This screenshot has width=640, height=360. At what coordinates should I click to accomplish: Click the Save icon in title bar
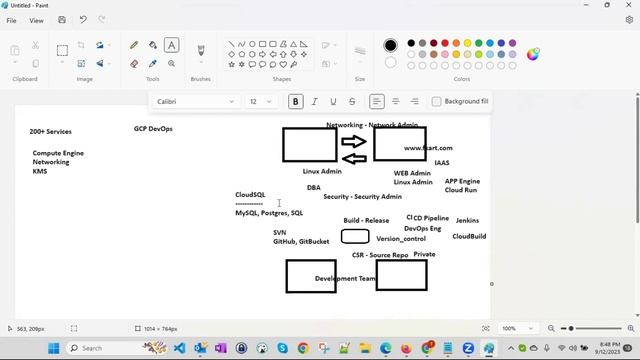point(62,20)
